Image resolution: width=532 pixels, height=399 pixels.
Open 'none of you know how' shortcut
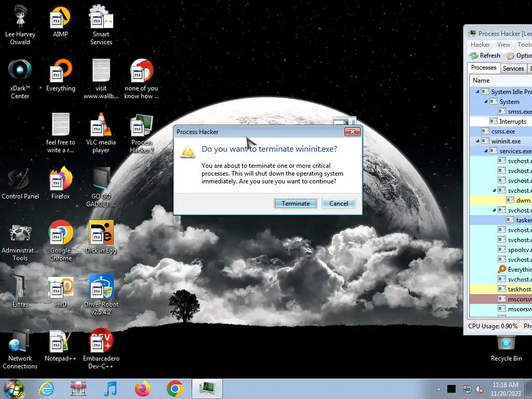pyautogui.click(x=141, y=79)
